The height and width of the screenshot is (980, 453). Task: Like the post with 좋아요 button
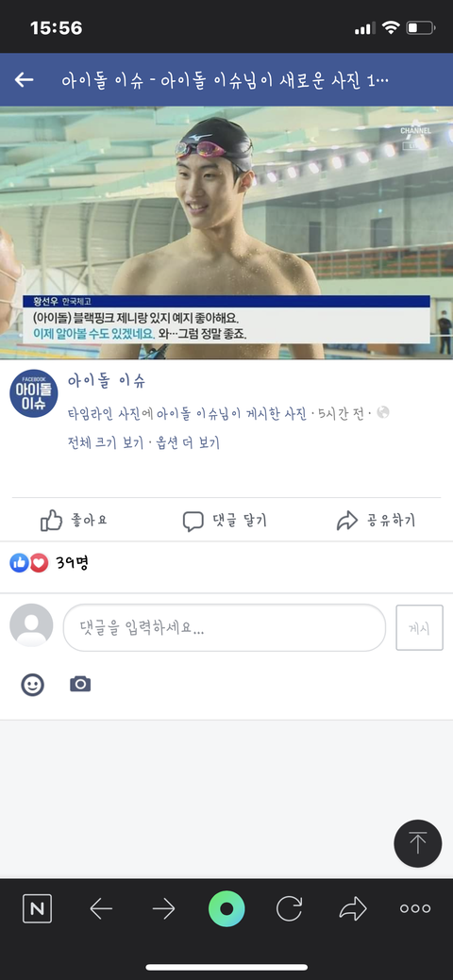coord(74,520)
